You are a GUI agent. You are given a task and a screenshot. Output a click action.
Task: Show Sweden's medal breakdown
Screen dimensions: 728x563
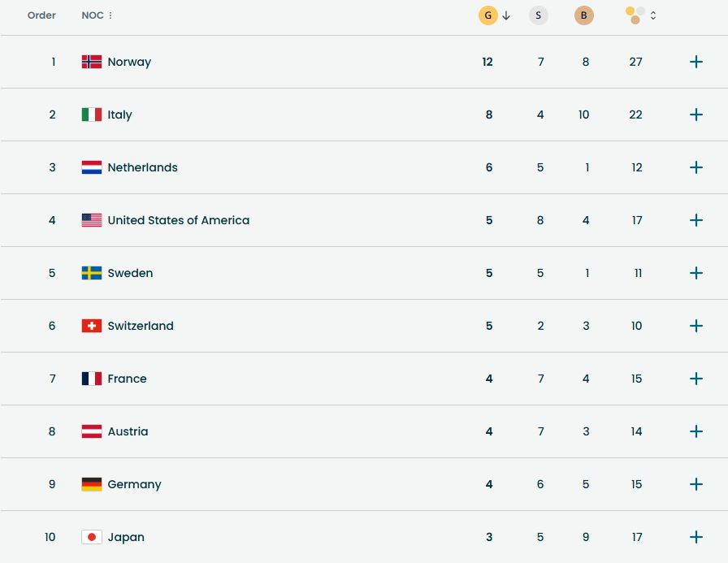pyautogui.click(x=695, y=273)
